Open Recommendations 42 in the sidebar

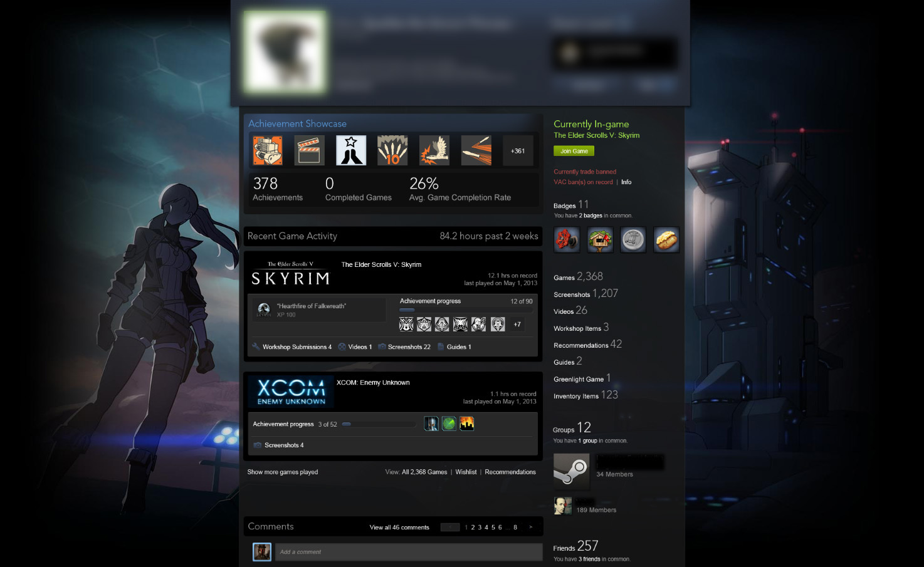click(x=587, y=344)
